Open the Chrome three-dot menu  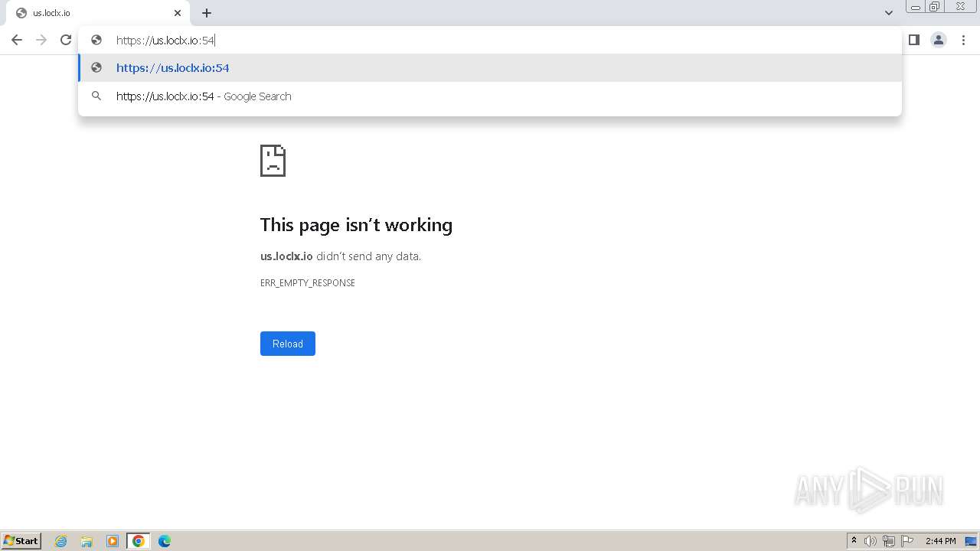(963, 40)
